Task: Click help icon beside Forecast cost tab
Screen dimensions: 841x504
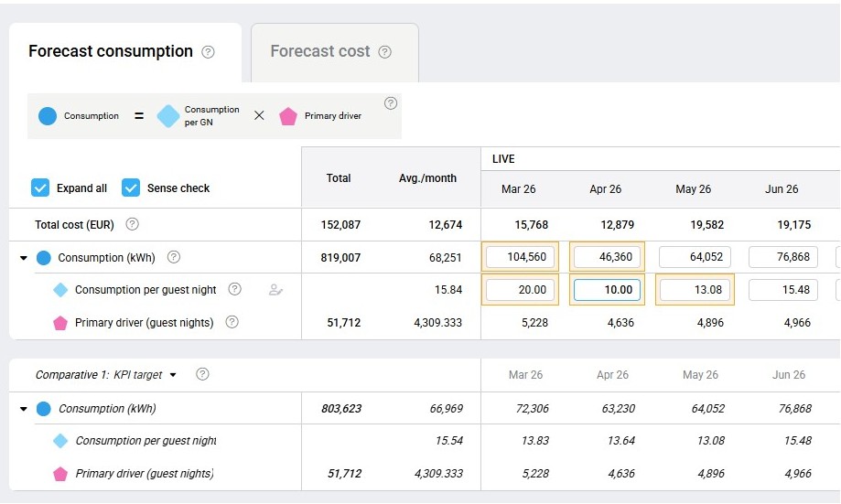Action: pyautogui.click(x=384, y=52)
